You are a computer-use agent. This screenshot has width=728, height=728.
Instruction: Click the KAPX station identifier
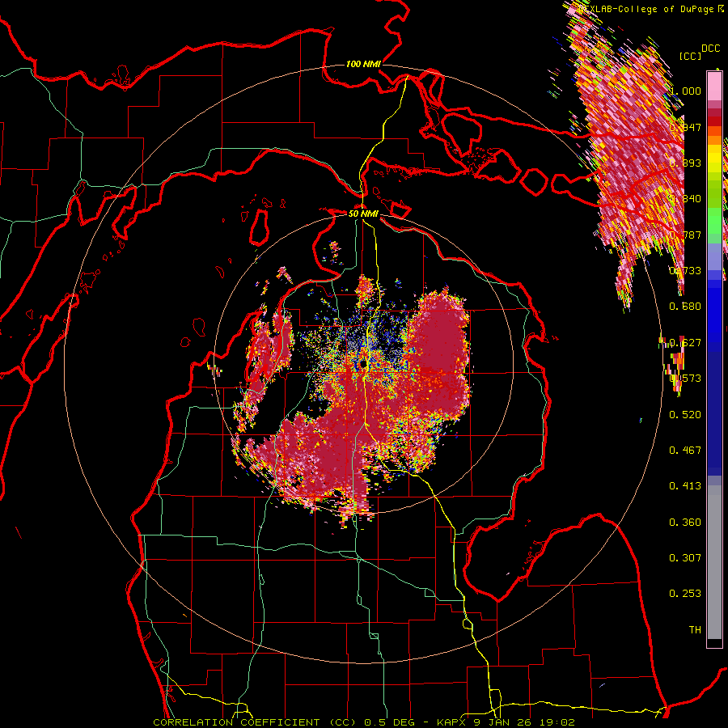(452, 722)
